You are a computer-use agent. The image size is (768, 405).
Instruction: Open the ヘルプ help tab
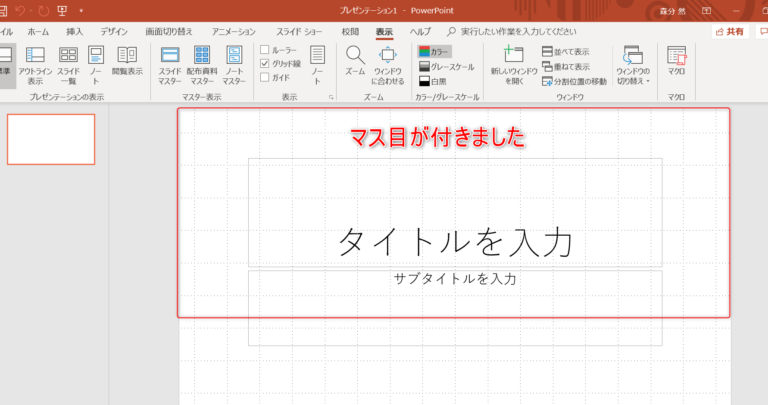click(420, 32)
